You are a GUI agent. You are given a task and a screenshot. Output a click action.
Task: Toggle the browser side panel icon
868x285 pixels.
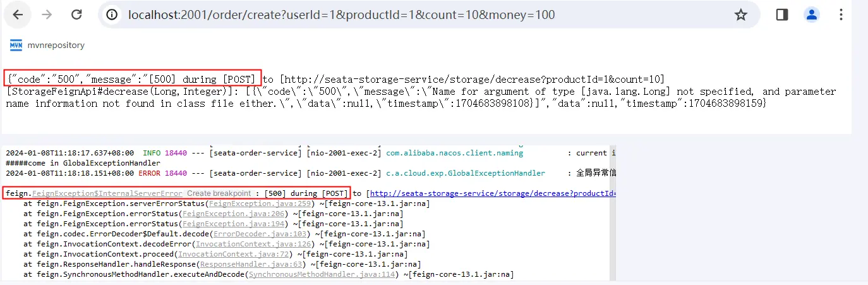pos(782,15)
